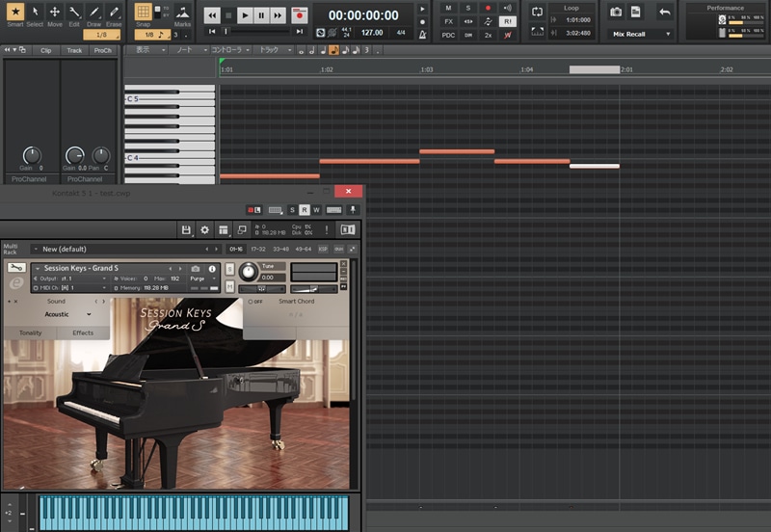Image resolution: width=771 pixels, height=532 pixels.
Task: Select the Erase tool
Action: (114, 12)
